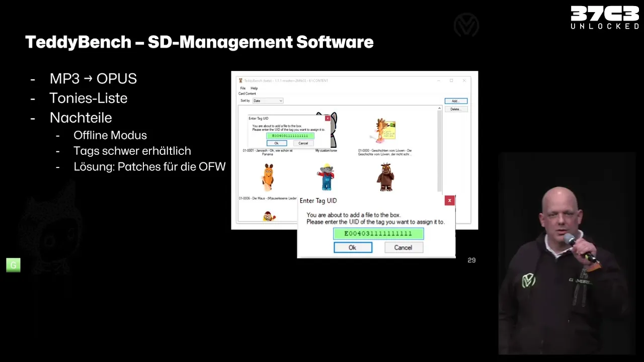The image size is (644, 362).
Task: Expand the Sort by Date dropdown
Action: tap(268, 101)
